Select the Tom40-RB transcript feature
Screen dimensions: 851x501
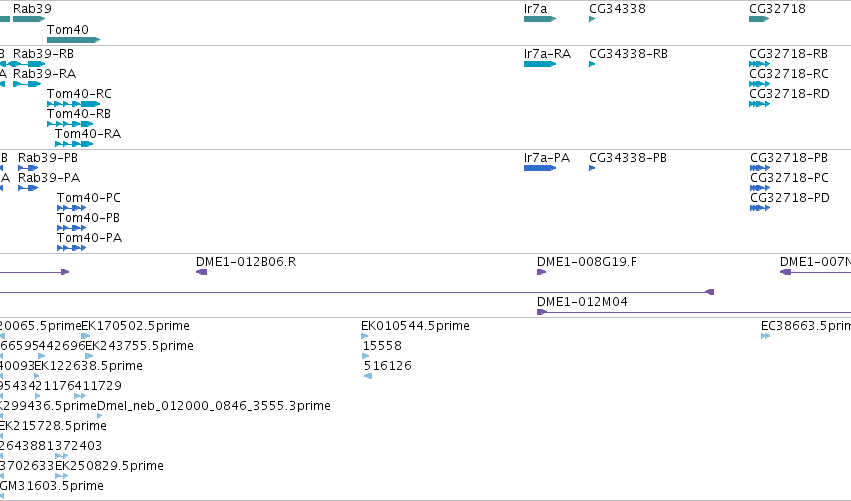(71, 124)
